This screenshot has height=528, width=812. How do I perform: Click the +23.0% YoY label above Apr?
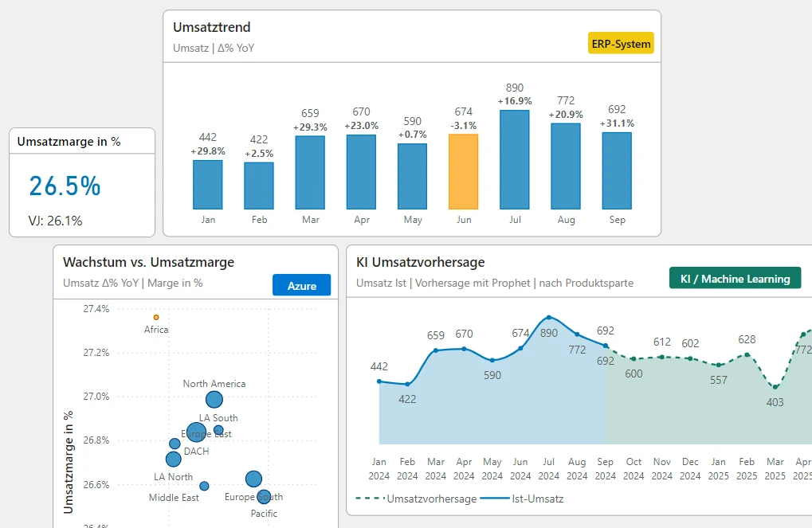pyautogui.click(x=362, y=125)
